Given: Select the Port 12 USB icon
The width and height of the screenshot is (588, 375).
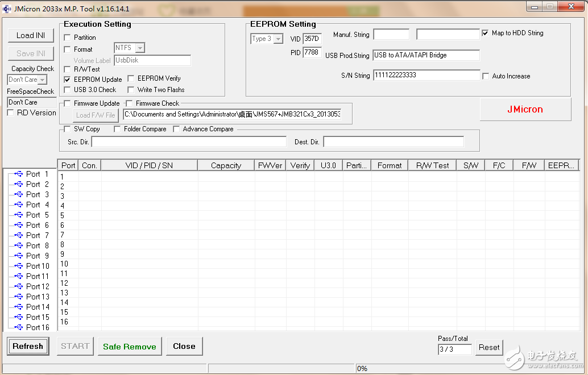Looking at the screenshot, I should point(19,286).
